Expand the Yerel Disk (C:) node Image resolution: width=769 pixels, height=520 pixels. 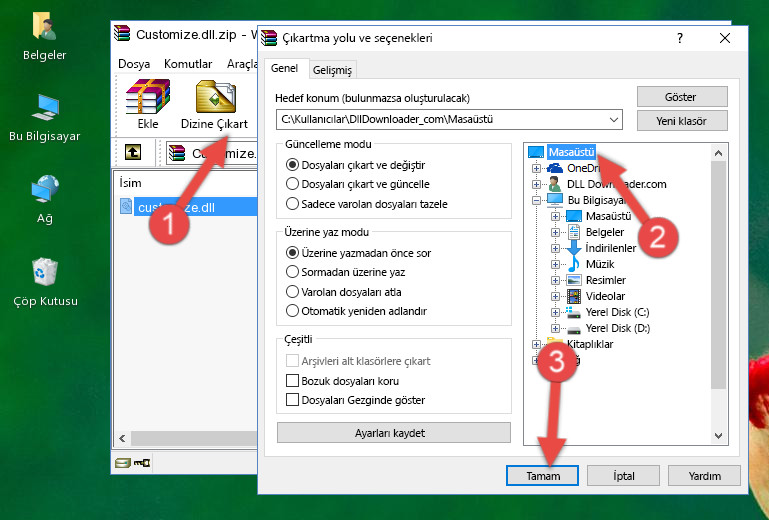[x=555, y=312]
